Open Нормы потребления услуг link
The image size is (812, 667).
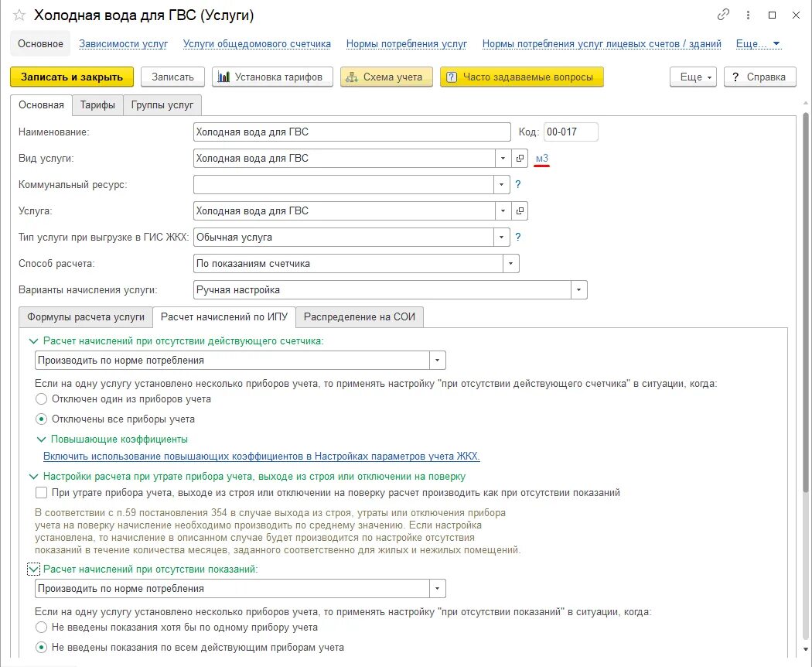click(x=407, y=44)
